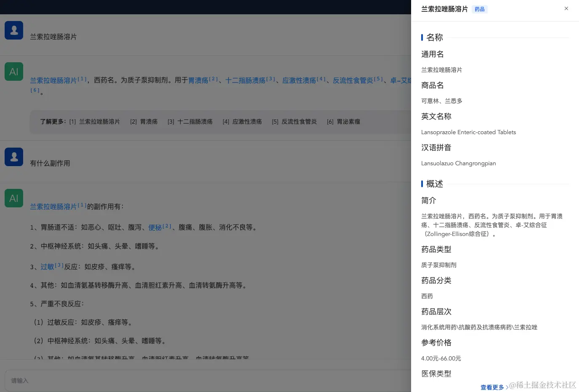Close the 兰索拉唑肠溶片 drug detail panel

tap(566, 8)
